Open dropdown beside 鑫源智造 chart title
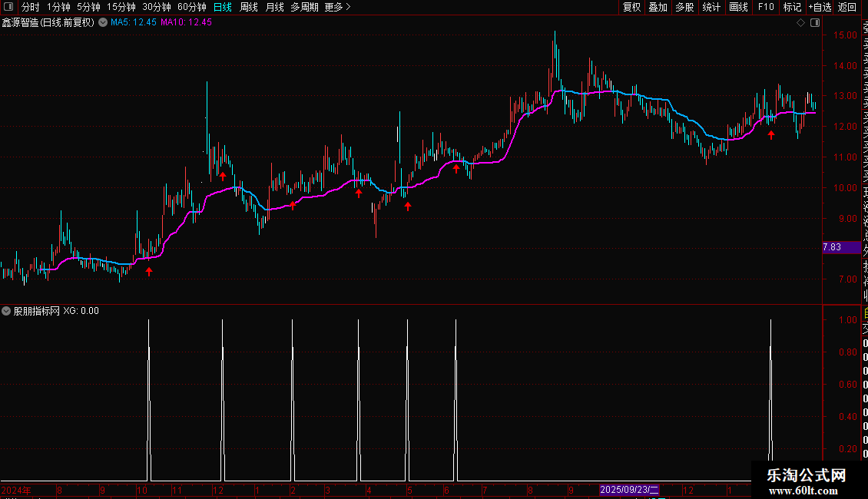 pyautogui.click(x=103, y=23)
